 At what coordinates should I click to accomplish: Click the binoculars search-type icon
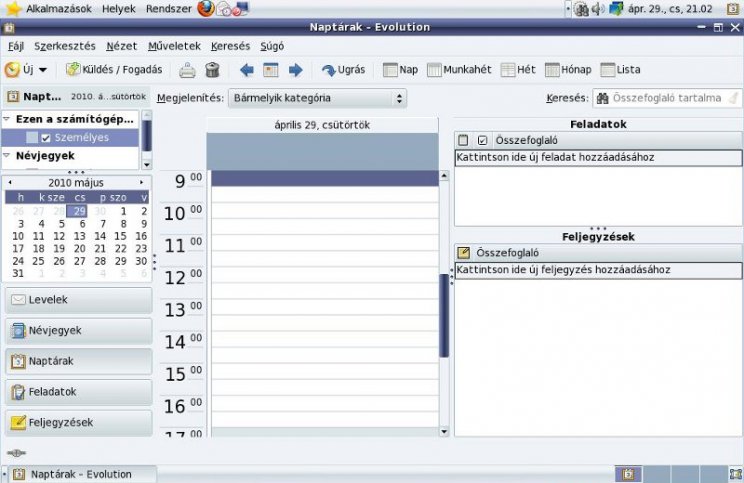pos(602,98)
